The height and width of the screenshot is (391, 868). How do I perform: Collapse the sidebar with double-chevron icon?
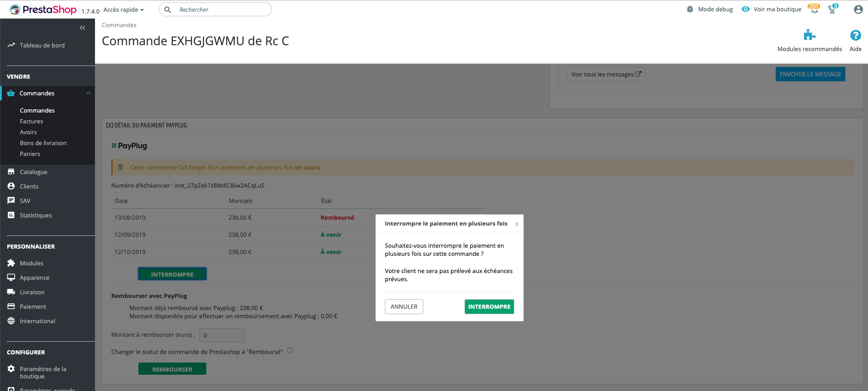pos(82,28)
